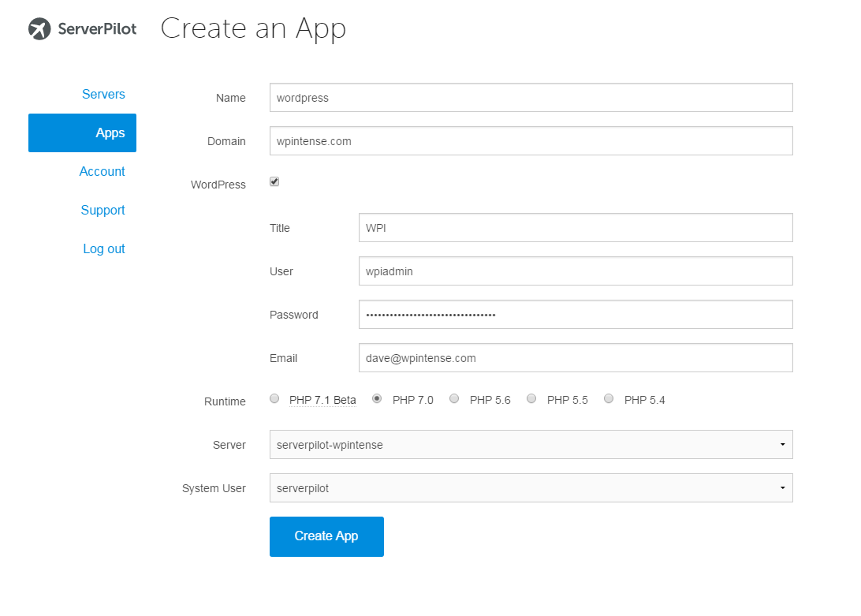Open the Server dropdown showing serverpilot-wpintense

click(531, 445)
